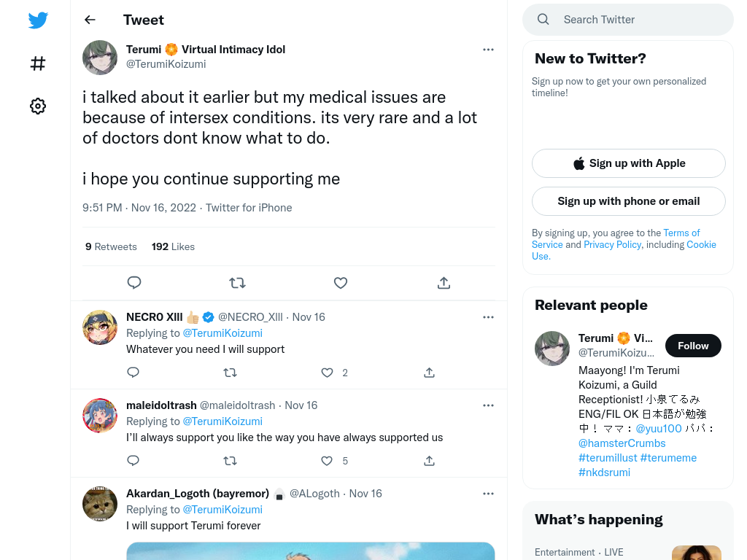Screen dimensions: 747x560
Task: Retweet maleidoltrash's reply
Action: tap(230, 461)
